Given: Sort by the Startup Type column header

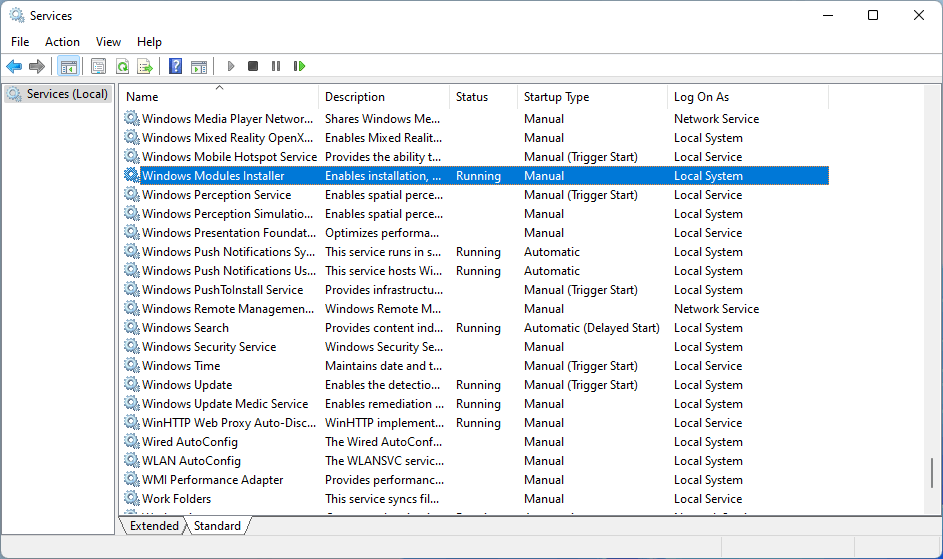Looking at the screenshot, I should tap(592, 97).
